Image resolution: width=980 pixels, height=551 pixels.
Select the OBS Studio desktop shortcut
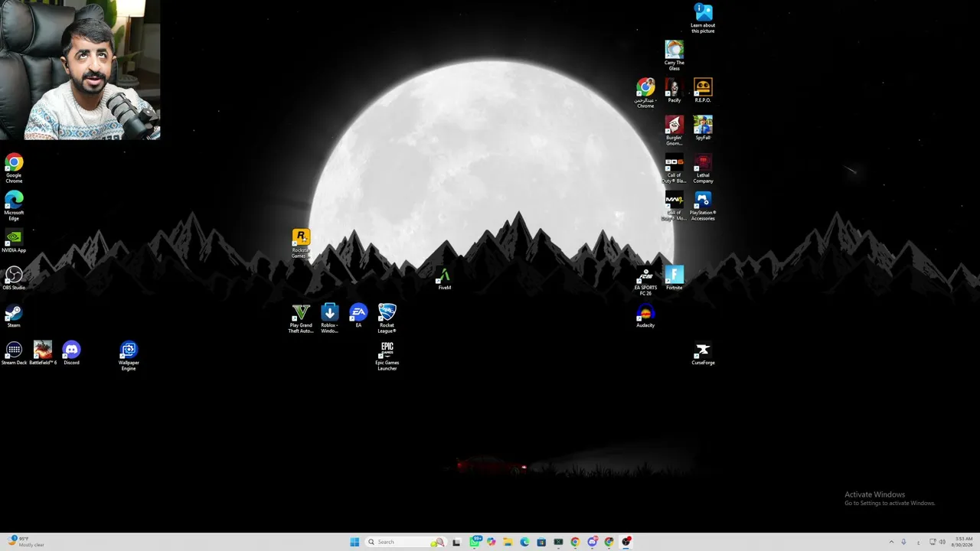[14, 278]
